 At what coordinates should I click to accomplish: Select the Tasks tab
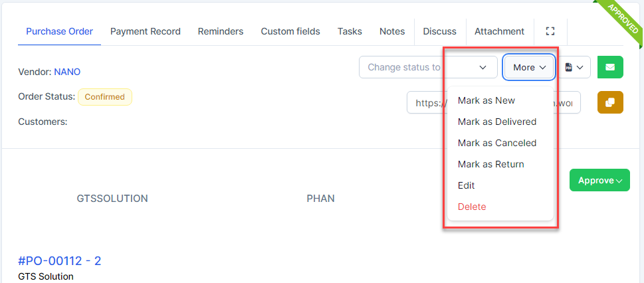click(350, 31)
